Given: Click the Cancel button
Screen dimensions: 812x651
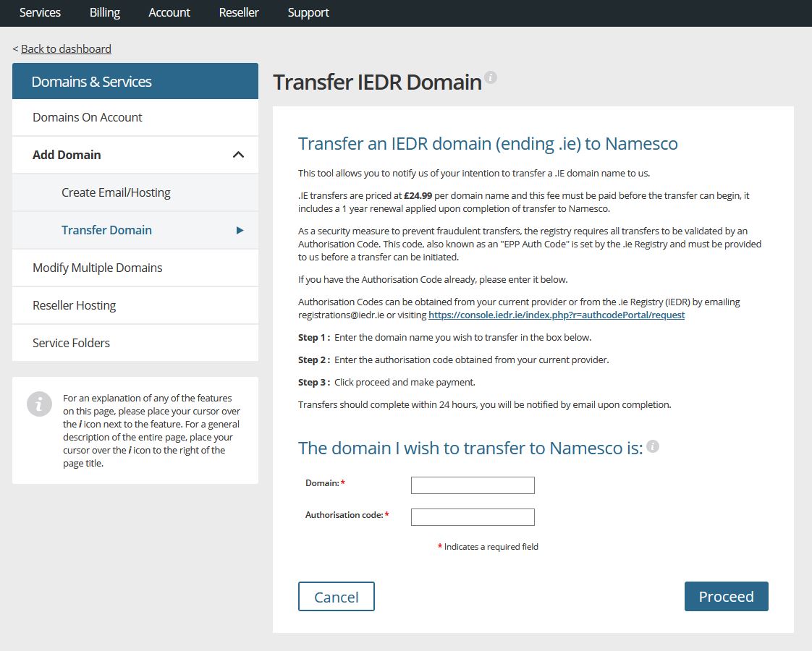Looking at the screenshot, I should click(x=336, y=596).
